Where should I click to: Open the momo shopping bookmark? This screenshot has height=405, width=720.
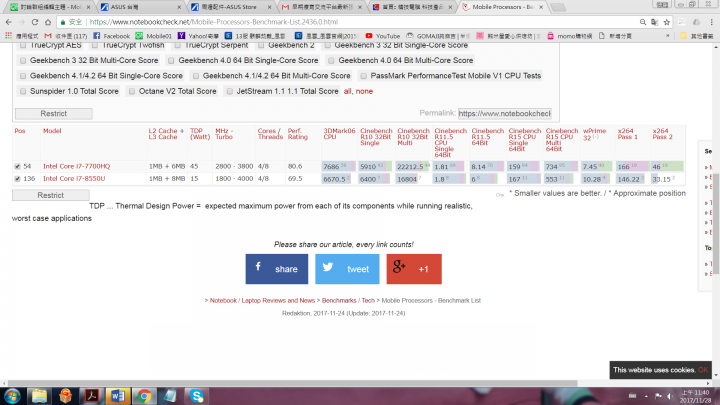[569, 36]
